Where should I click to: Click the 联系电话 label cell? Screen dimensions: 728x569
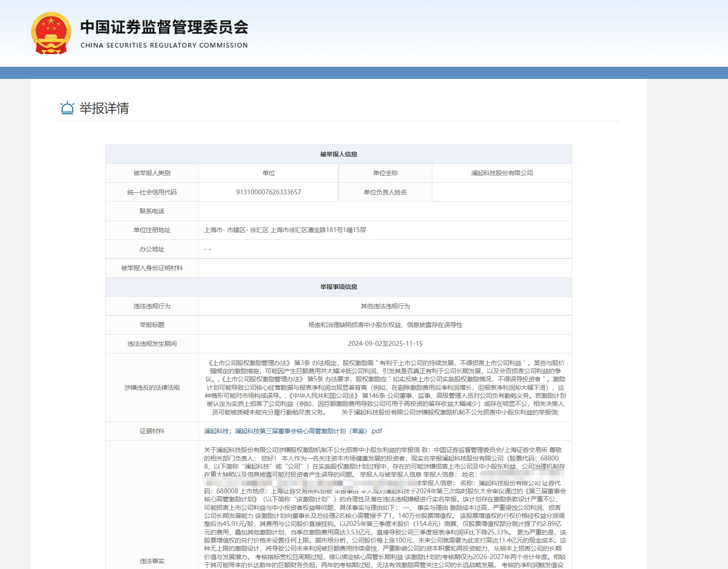tap(152, 211)
